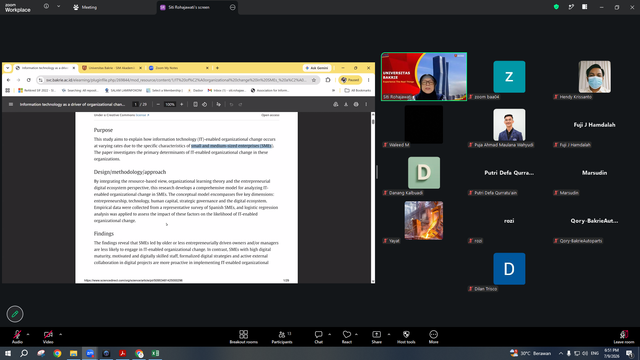Go back in the shared browser
Viewport: 640px width, 360px height.
tap(9, 80)
